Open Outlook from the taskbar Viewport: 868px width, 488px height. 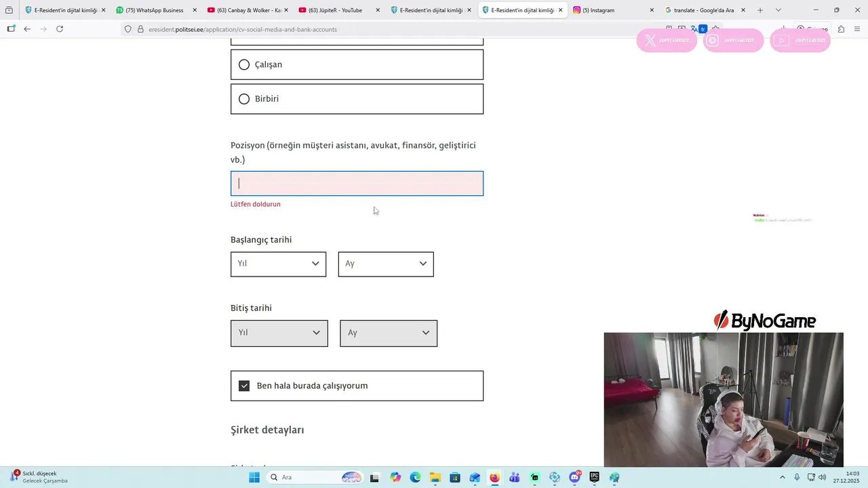[x=475, y=477]
